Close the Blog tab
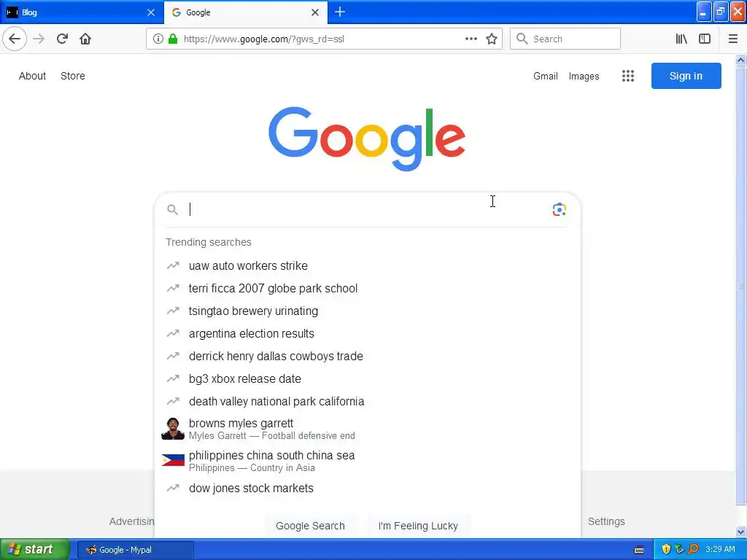 (x=151, y=13)
